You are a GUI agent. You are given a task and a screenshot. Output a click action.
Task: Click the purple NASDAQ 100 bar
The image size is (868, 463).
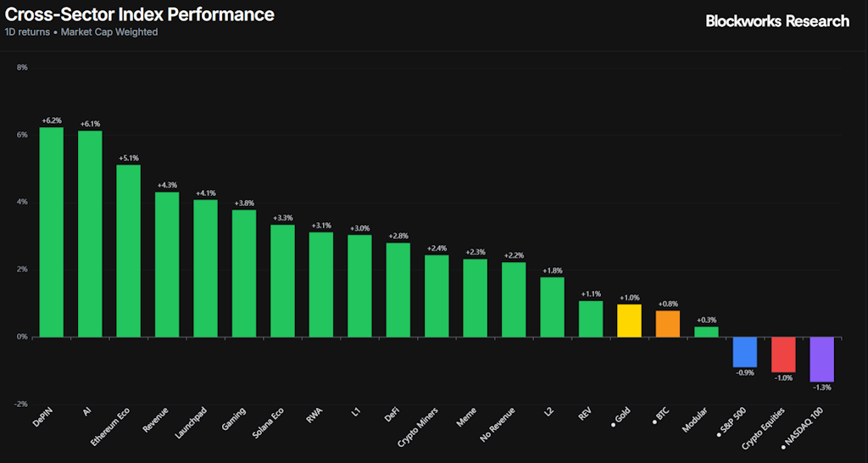822,359
